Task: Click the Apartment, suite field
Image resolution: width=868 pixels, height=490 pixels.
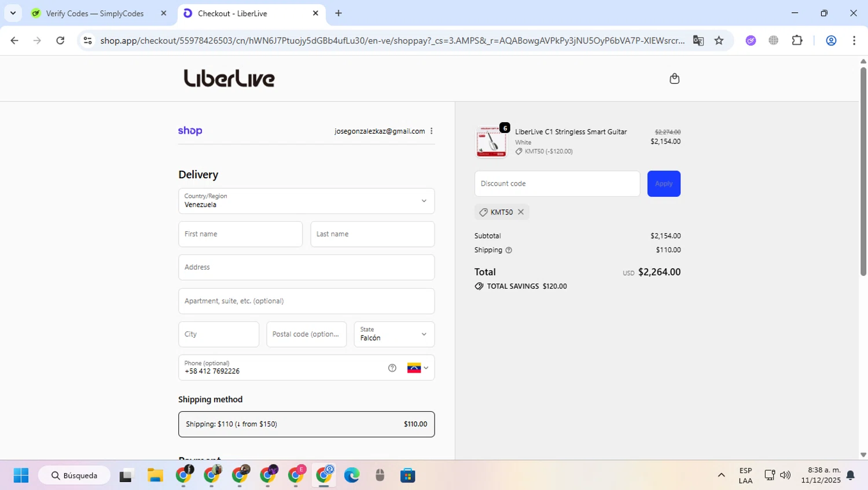Action: pos(306,301)
